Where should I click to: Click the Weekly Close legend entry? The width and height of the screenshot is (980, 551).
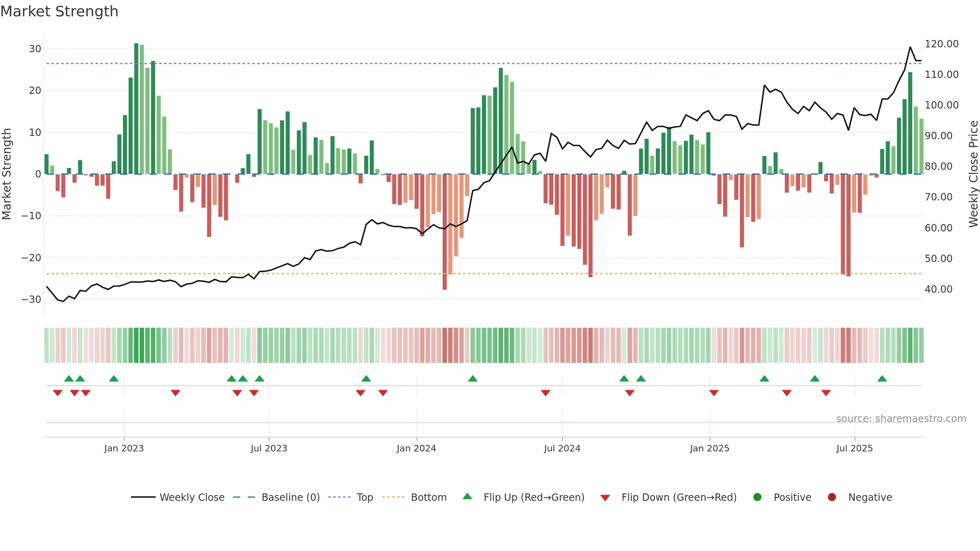[178, 497]
